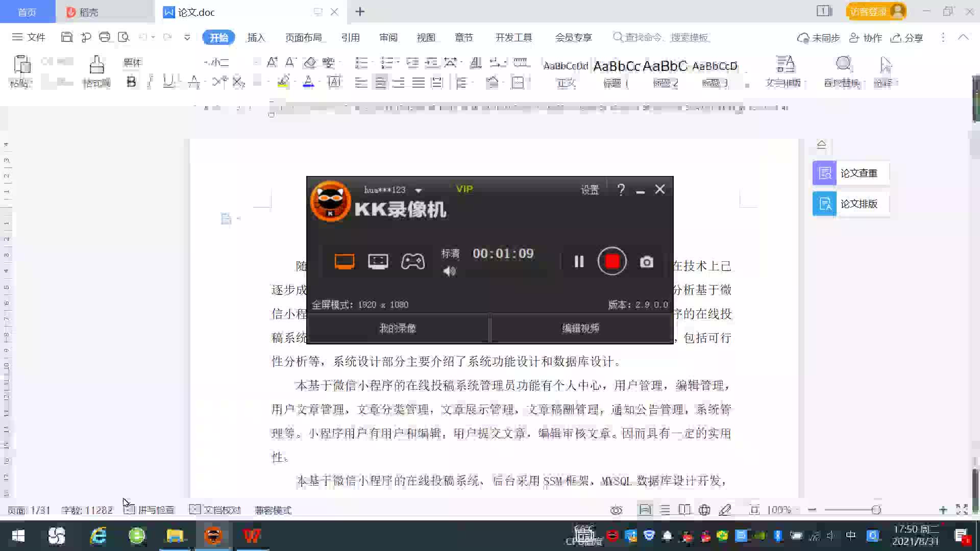The image size is (980, 551).
Task: Click the print icon in quick toolbar
Action: coord(105,37)
